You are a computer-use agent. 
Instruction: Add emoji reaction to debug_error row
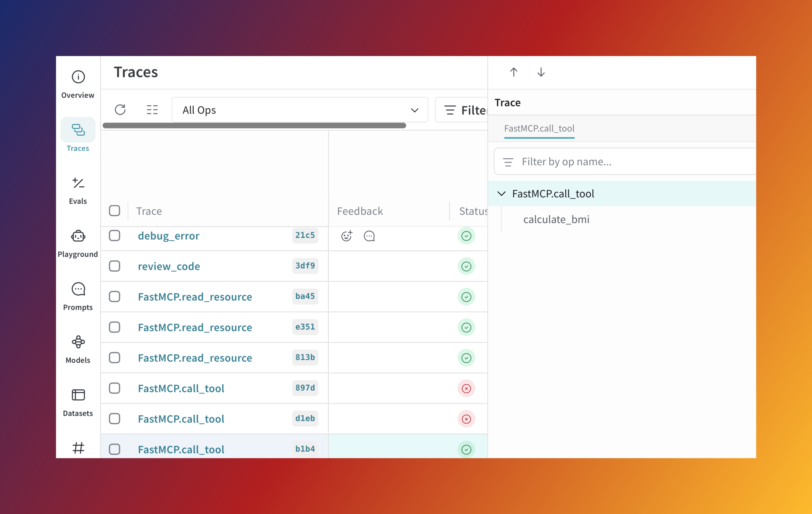click(347, 236)
